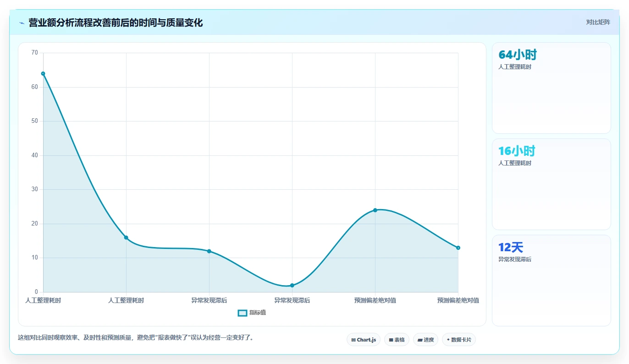Click the lightning icon beside the title

(22, 22)
